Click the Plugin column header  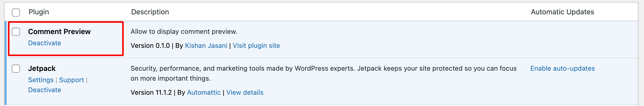[39, 12]
